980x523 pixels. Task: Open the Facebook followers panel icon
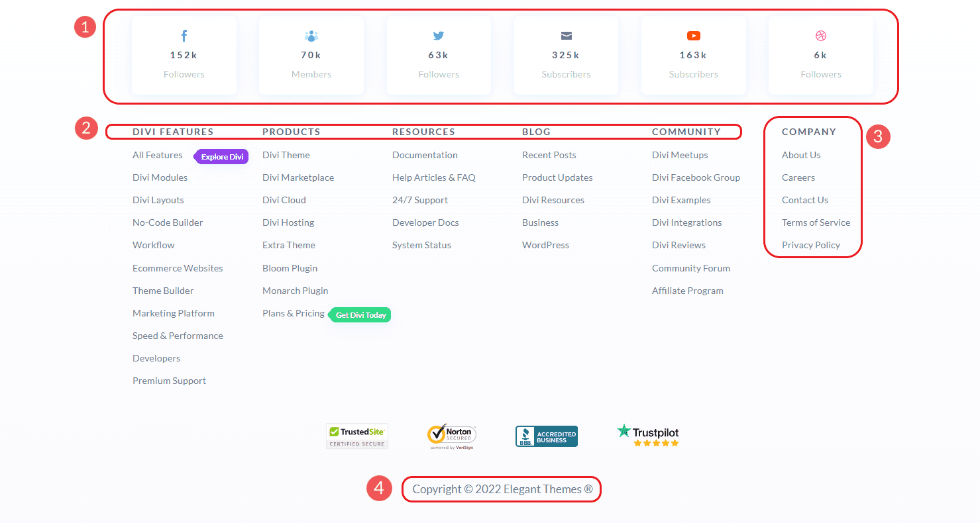(x=184, y=35)
